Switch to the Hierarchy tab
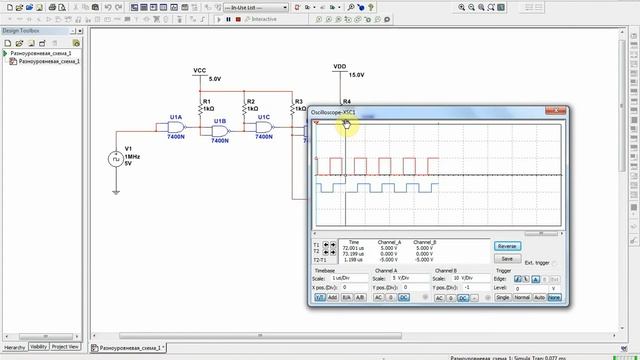 point(14,347)
